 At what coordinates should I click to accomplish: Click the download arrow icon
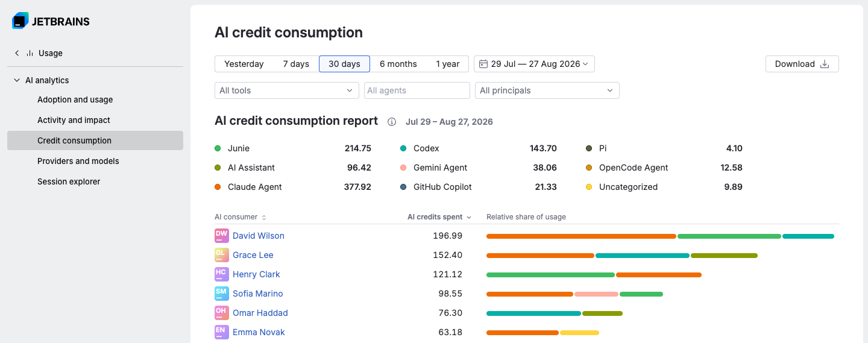(x=825, y=64)
